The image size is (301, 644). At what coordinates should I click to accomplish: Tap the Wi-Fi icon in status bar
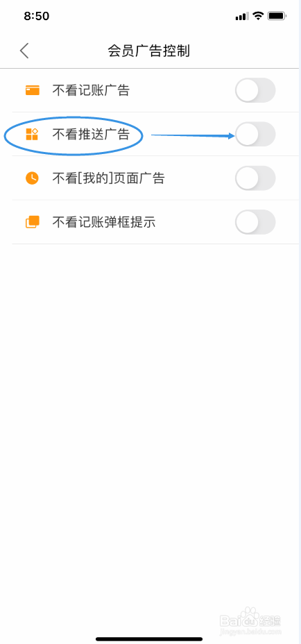[258, 16]
